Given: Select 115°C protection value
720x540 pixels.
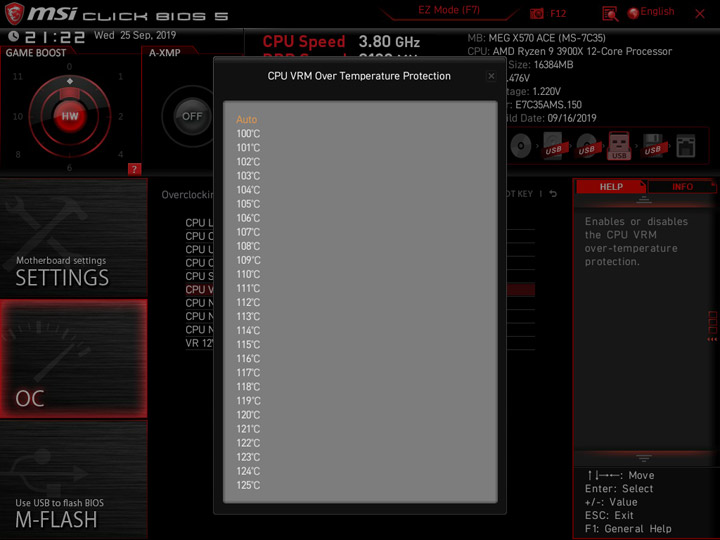Looking at the screenshot, I should point(248,345).
